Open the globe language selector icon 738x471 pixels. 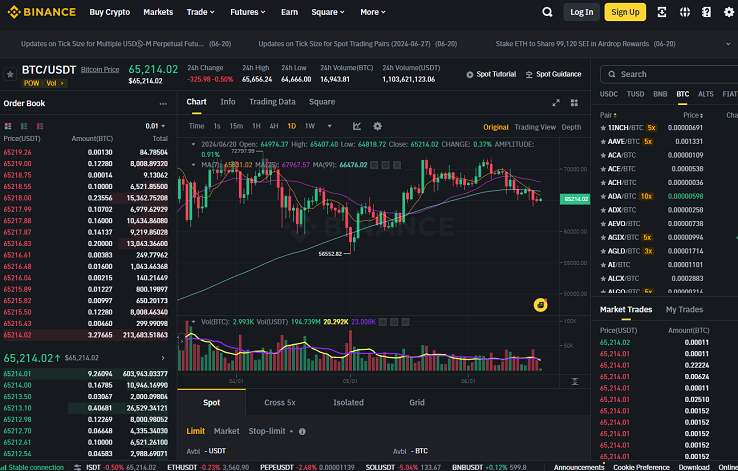click(685, 12)
